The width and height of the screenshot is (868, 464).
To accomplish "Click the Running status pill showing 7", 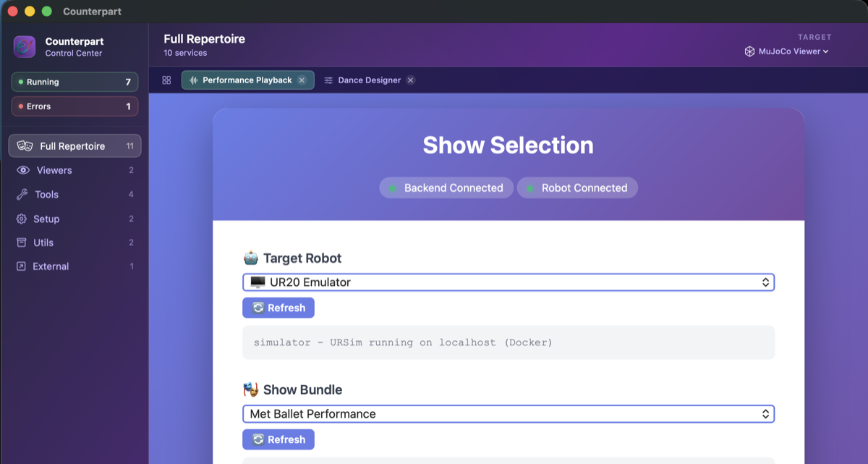I will click(x=75, y=82).
